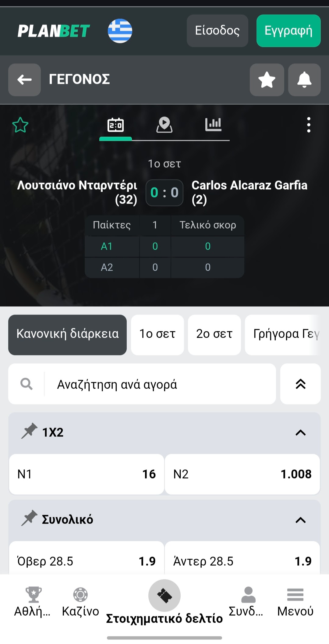Open the three-dot options menu
Image resolution: width=329 pixels, height=644 pixels.
tap(309, 125)
